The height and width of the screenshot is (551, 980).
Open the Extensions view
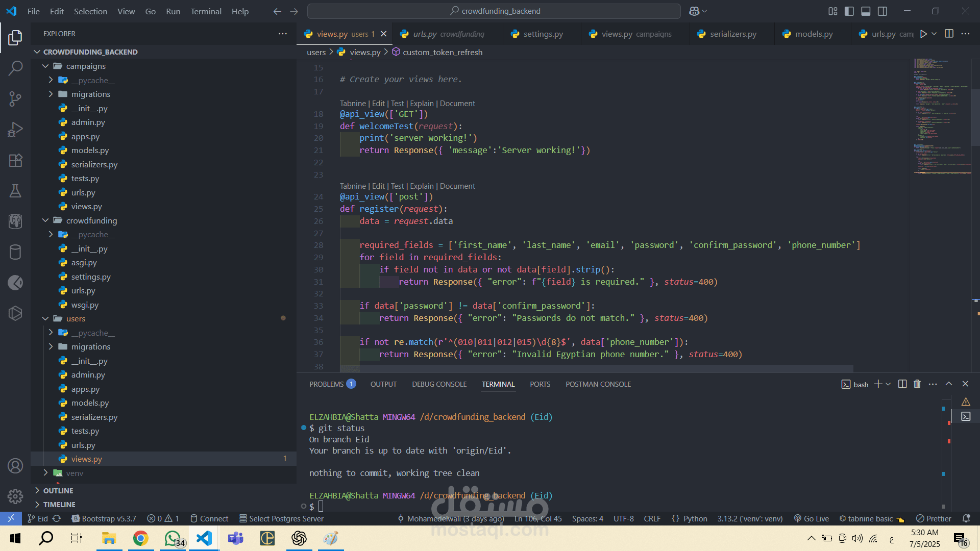[x=15, y=160]
